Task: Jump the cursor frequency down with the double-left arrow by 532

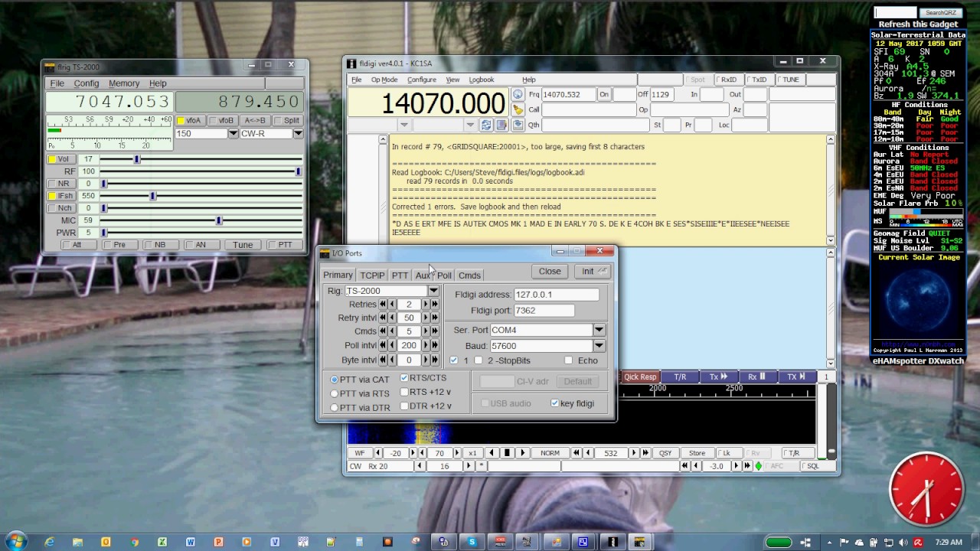Action: click(577, 453)
